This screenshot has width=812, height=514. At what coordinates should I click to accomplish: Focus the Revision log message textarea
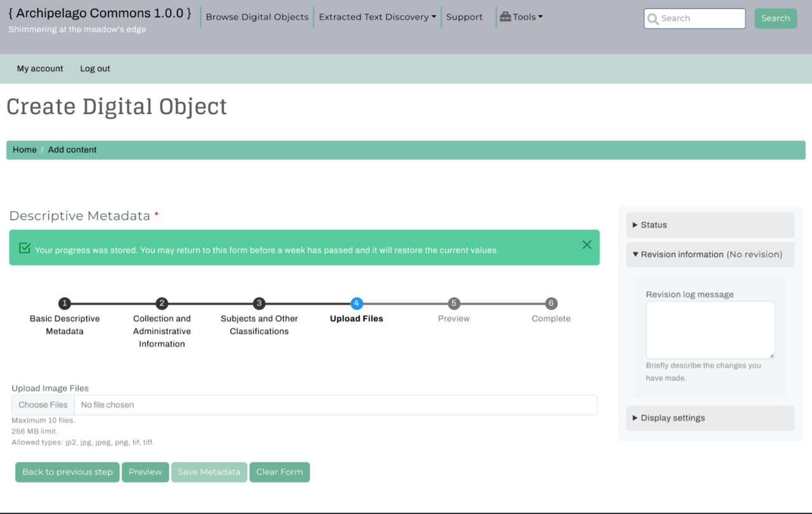tap(710, 330)
